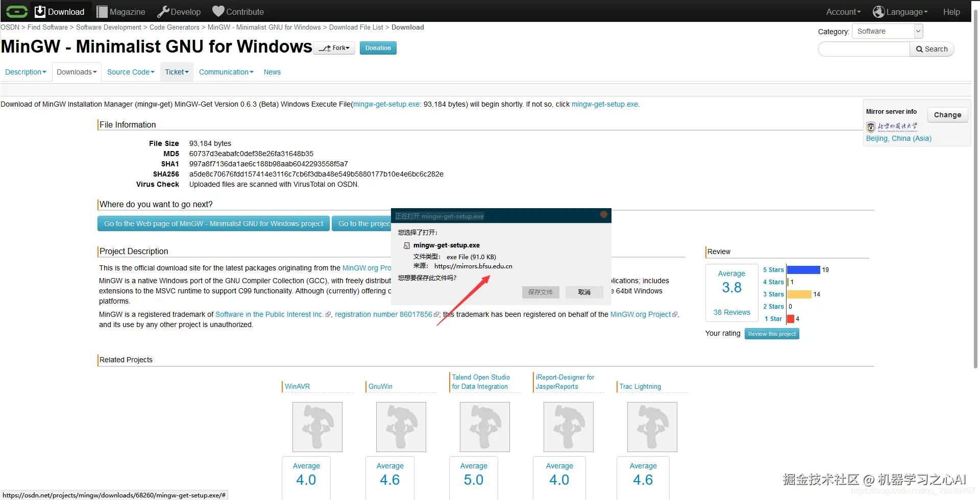Open Talend Open Studio project link
This screenshot has height=500, width=980.
pos(481,382)
